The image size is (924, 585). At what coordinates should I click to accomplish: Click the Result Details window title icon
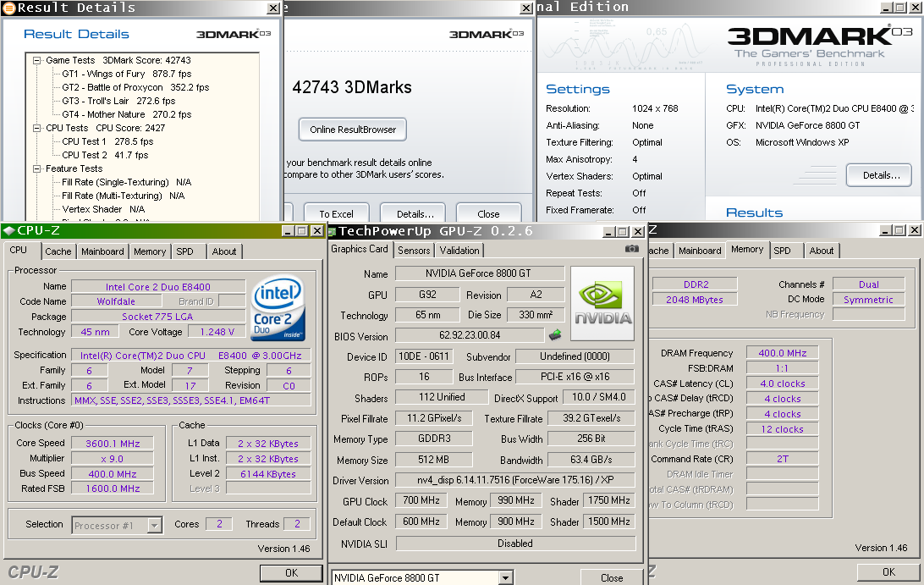pyautogui.click(x=8, y=8)
